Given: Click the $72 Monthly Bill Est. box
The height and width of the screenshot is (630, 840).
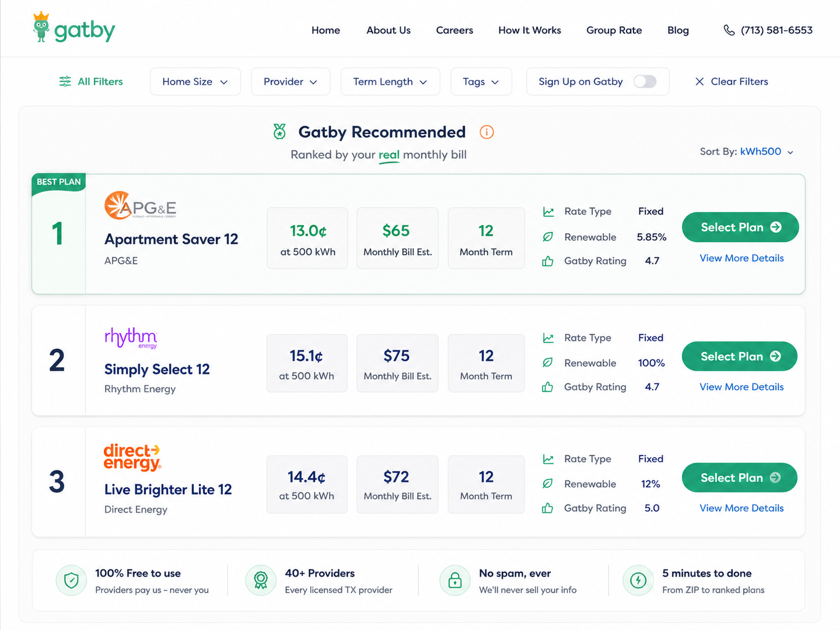Looking at the screenshot, I should pos(397,484).
